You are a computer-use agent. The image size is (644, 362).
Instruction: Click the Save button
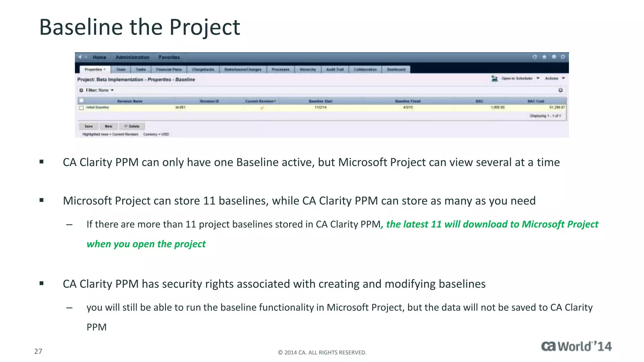(88, 126)
